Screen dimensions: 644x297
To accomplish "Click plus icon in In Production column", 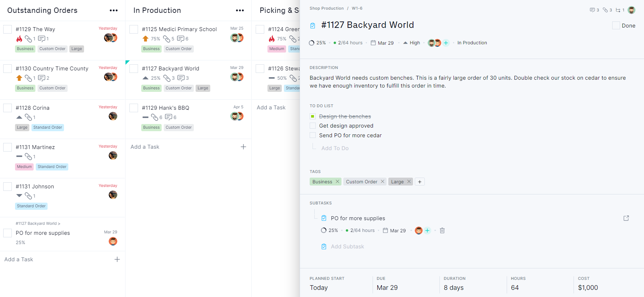I will [x=243, y=147].
